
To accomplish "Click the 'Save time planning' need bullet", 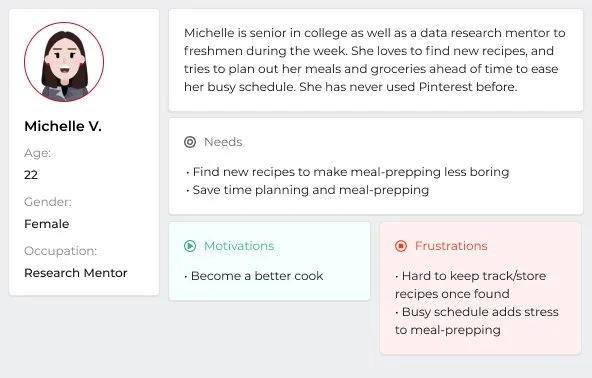I will 307,190.
